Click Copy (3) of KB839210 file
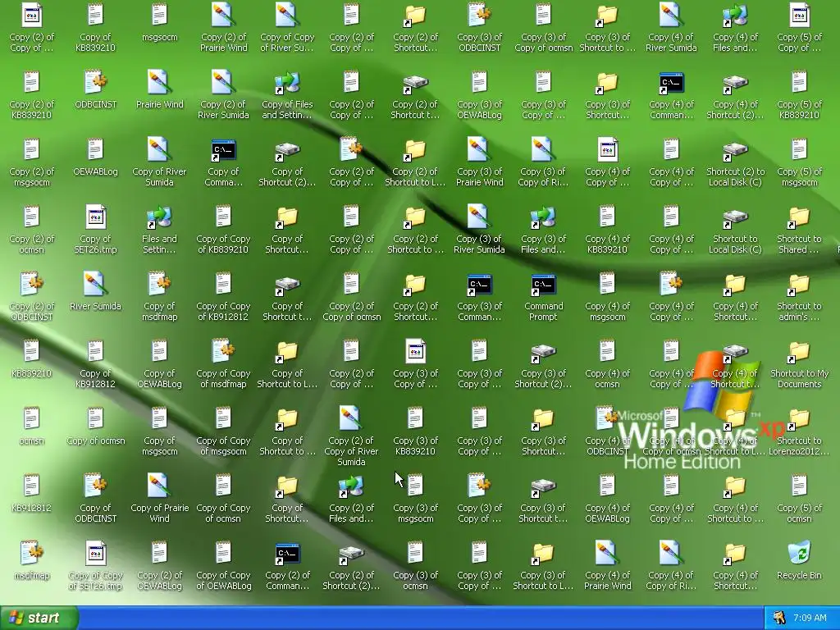Screen dimensions: 840x630 pyautogui.click(x=415, y=419)
